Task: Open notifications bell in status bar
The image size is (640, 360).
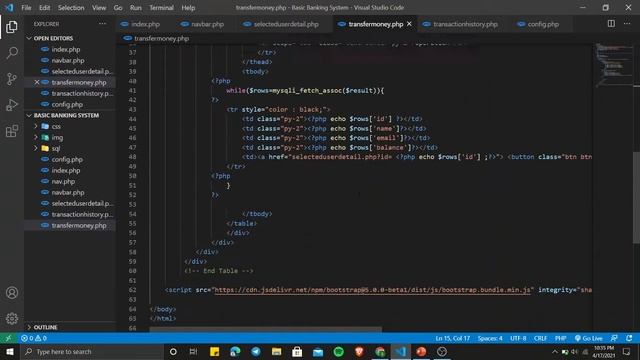Action: [629, 338]
